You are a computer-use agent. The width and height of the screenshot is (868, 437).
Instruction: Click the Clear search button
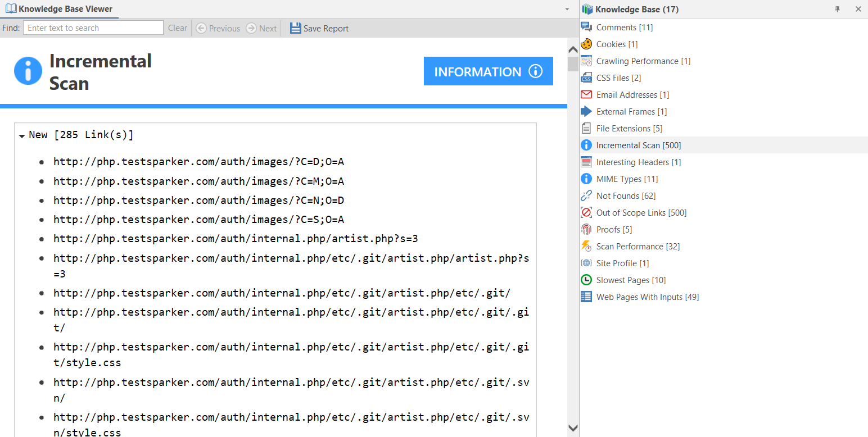177,28
